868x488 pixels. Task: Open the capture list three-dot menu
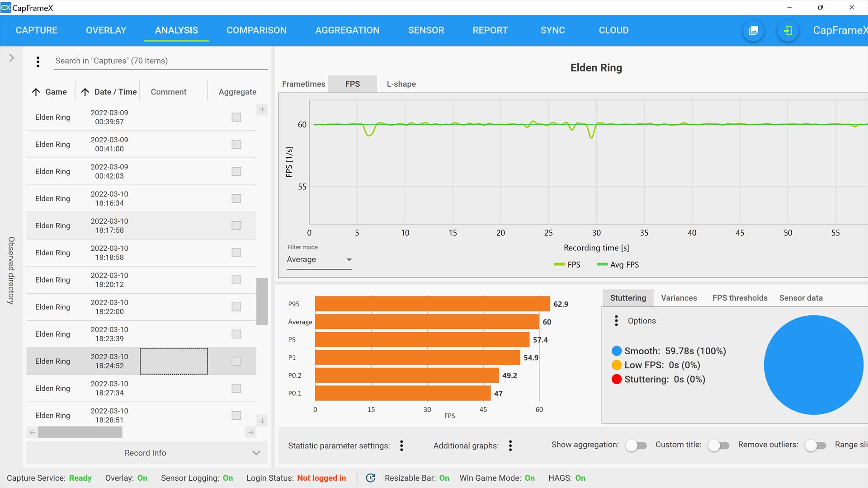pyautogui.click(x=38, y=61)
